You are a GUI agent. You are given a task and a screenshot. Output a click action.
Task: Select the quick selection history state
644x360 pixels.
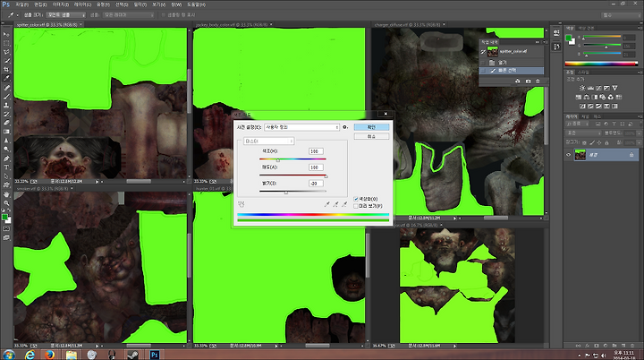512,71
